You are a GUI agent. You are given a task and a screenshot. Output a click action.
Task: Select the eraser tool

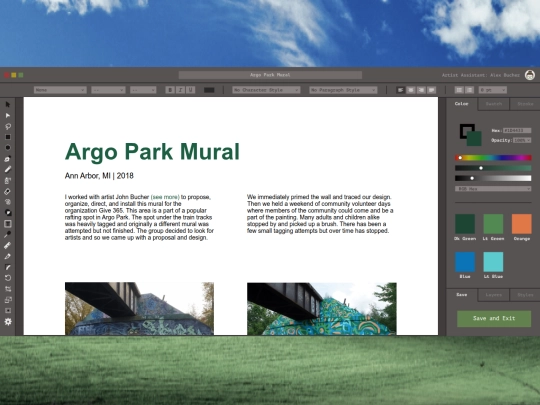pyautogui.click(x=8, y=191)
